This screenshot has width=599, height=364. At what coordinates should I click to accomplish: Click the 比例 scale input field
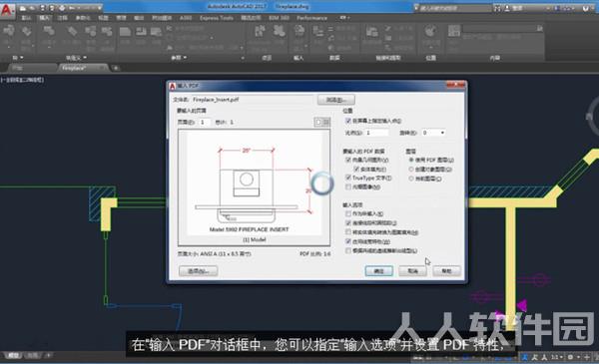376,133
